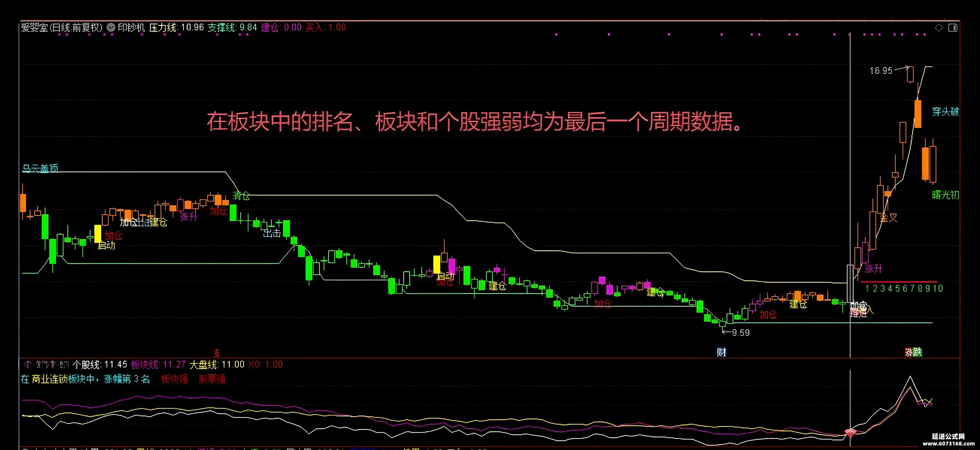Click the 乌云盖顶 pattern label
The width and height of the screenshot is (980, 450).
[40, 168]
